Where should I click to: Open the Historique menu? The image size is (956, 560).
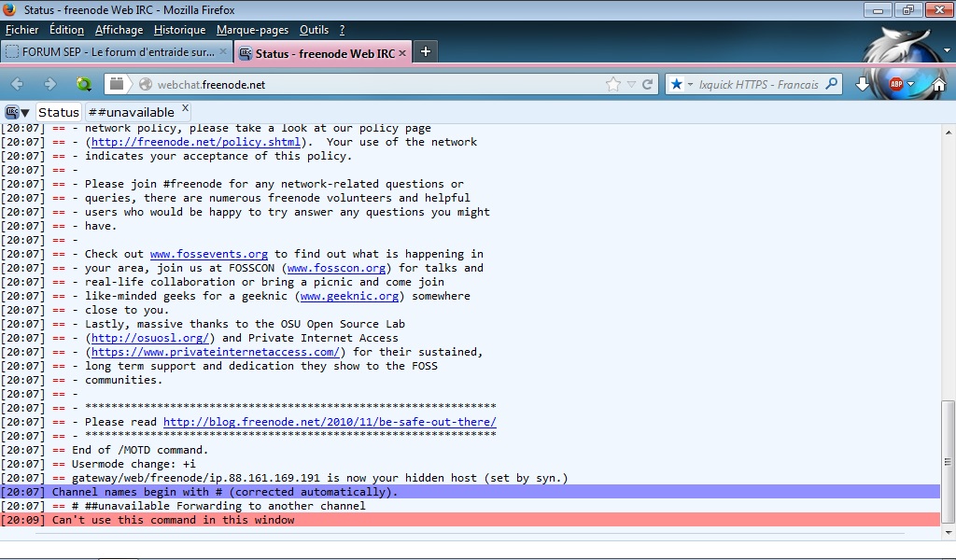coord(180,30)
